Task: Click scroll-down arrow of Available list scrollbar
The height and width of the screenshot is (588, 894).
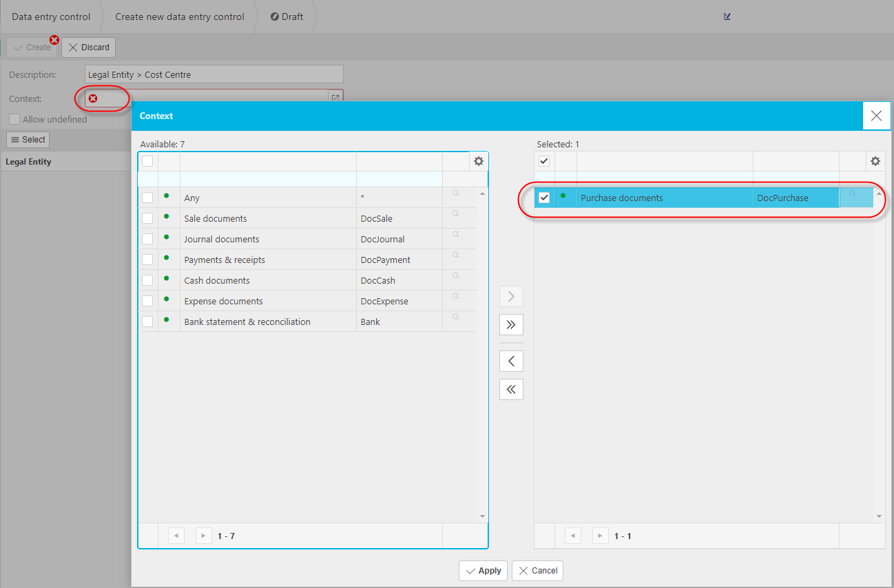Action: coord(482,516)
